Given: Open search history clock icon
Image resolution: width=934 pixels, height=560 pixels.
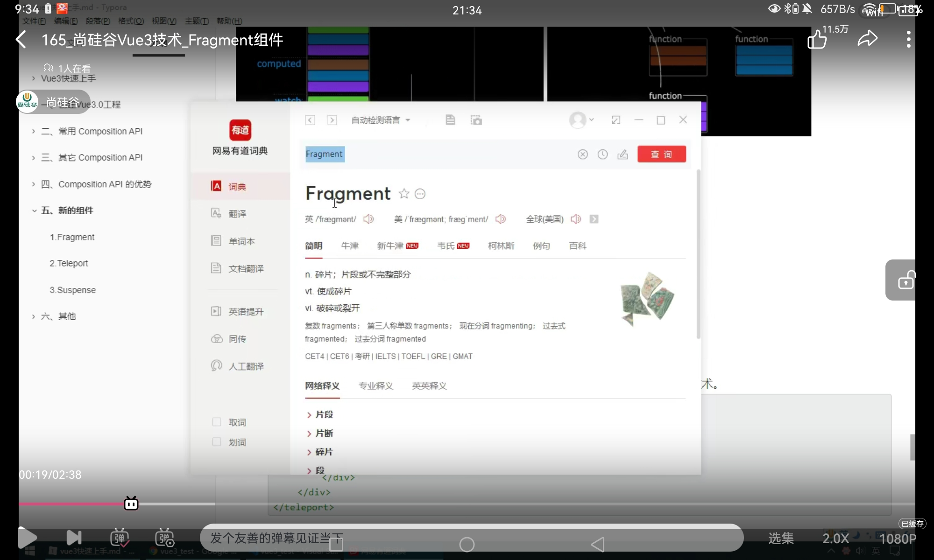Looking at the screenshot, I should tap(602, 154).
